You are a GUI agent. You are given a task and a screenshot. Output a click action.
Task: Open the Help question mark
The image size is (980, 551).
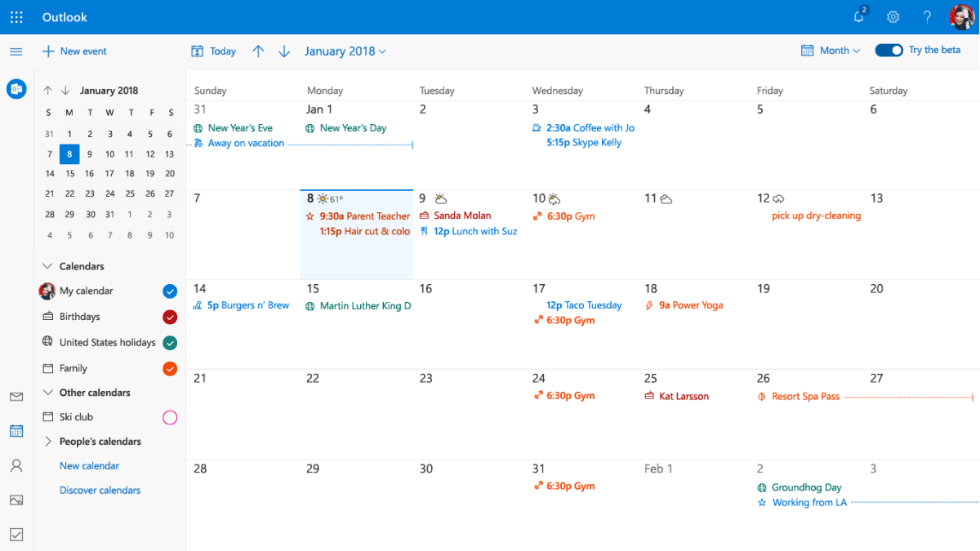(927, 16)
